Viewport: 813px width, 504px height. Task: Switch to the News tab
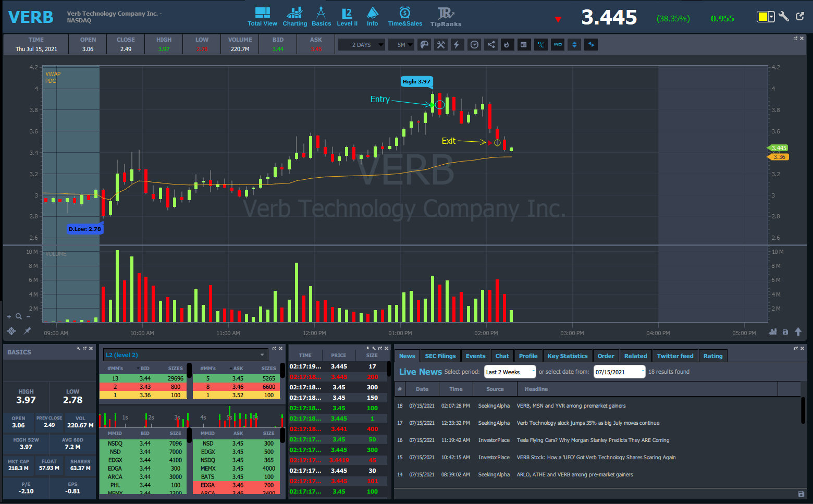(407, 356)
